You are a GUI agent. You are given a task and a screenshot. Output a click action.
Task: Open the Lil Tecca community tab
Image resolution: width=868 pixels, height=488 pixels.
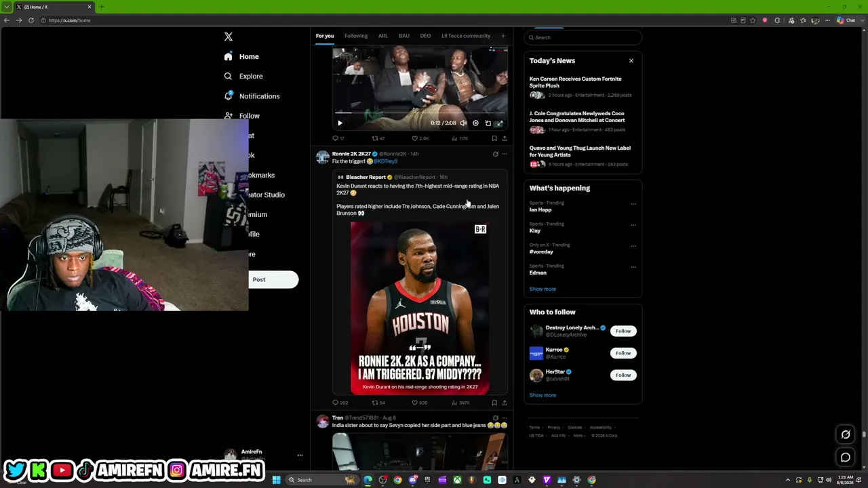pyautogui.click(x=466, y=36)
